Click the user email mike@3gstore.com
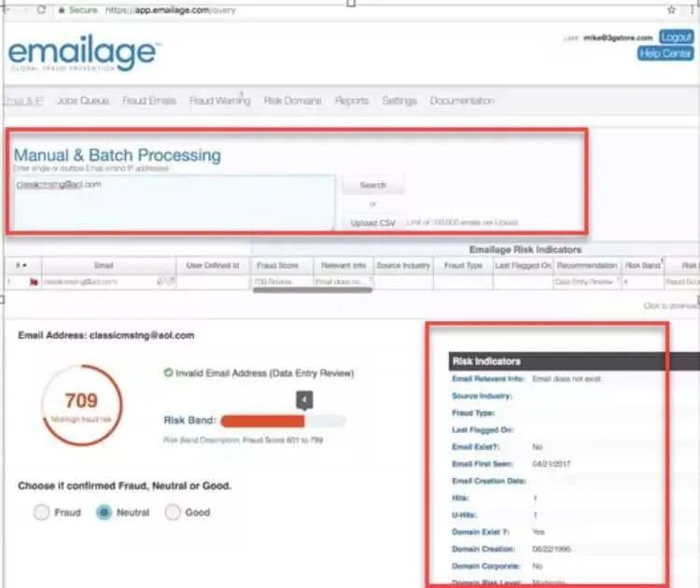 [x=618, y=38]
